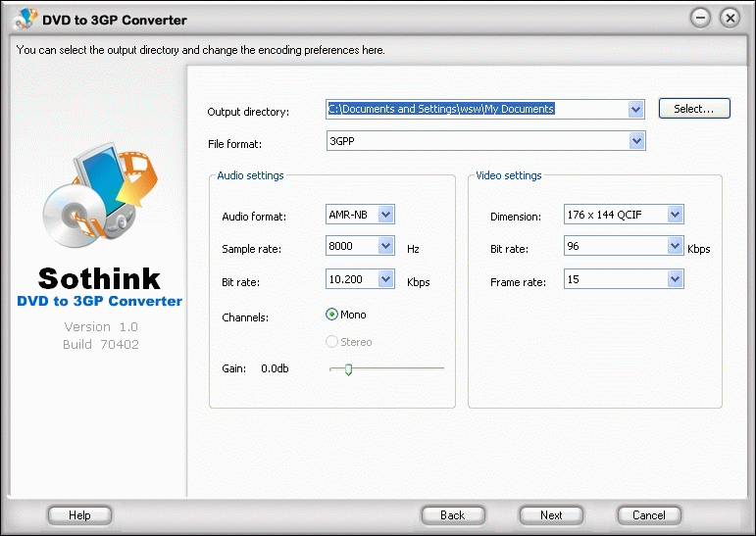
Task: Proceed with the Next button
Action: click(551, 515)
